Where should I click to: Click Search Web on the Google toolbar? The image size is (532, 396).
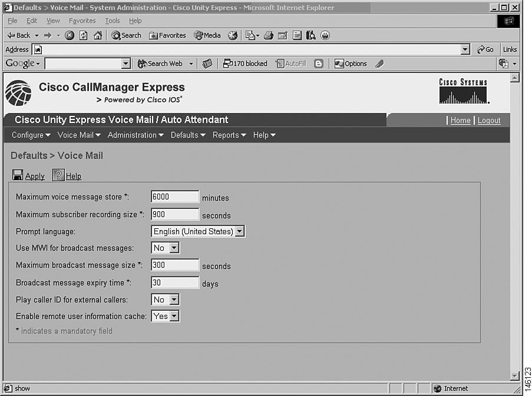160,64
